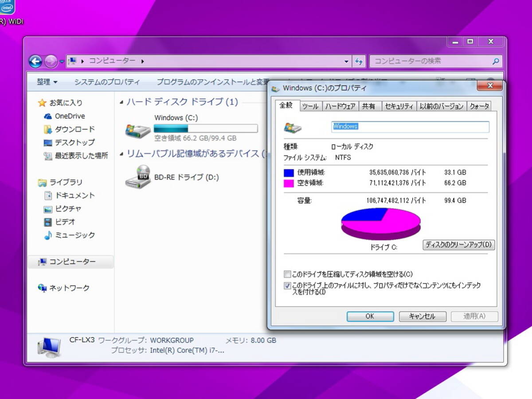The image size is (532, 399).
Task: Select the ネットワーク icon in sidebar
Action: tap(42, 288)
